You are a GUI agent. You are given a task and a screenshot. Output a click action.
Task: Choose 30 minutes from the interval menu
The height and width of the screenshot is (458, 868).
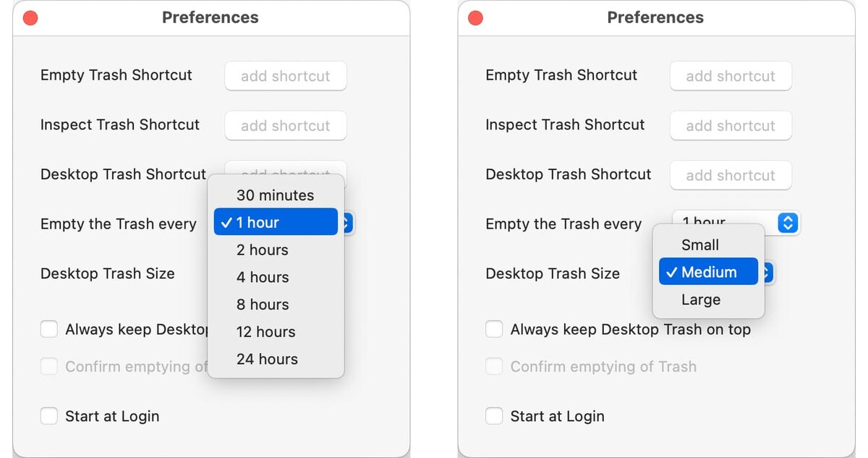pos(275,195)
